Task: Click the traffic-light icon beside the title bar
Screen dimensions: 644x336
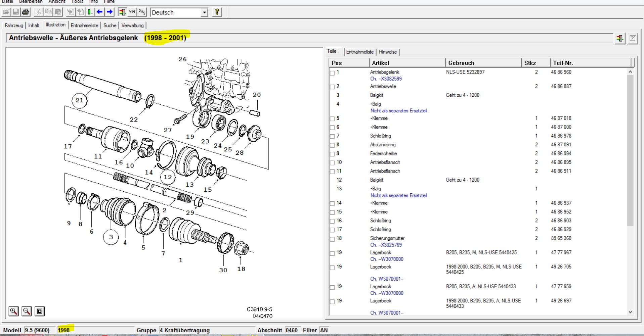Action: click(620, 38)
